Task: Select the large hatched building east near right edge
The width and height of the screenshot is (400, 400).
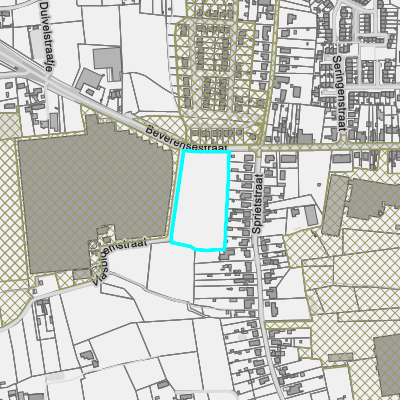Action: [x=372, y=198]
